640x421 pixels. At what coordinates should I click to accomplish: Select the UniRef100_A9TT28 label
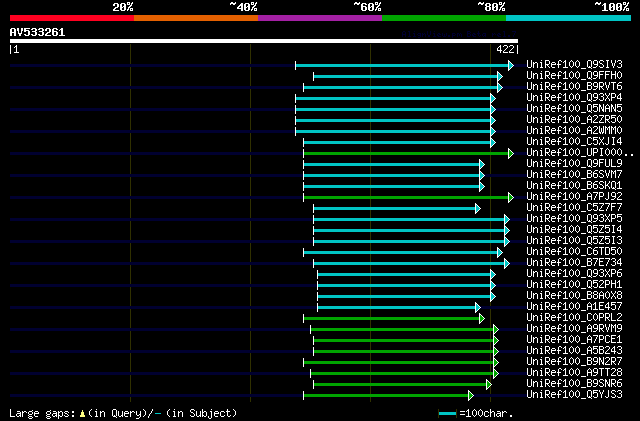pyautogui.click(x=574, y=373)
